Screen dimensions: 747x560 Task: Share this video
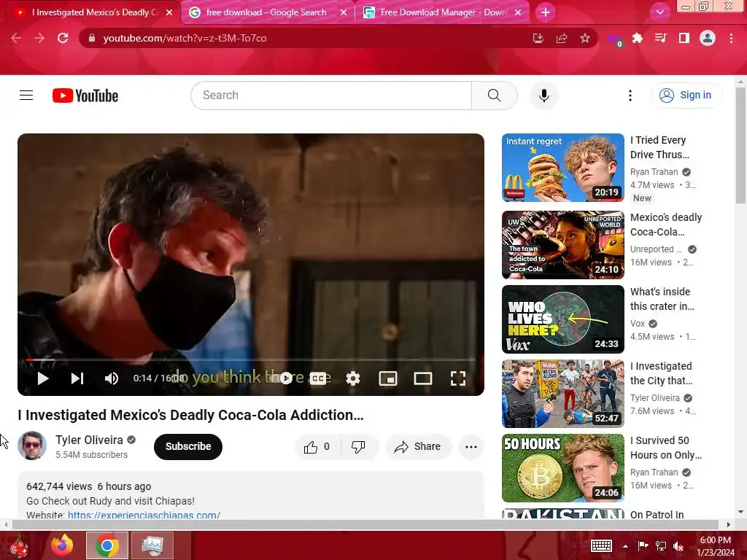pyautogui.click(x=418, y=447)
